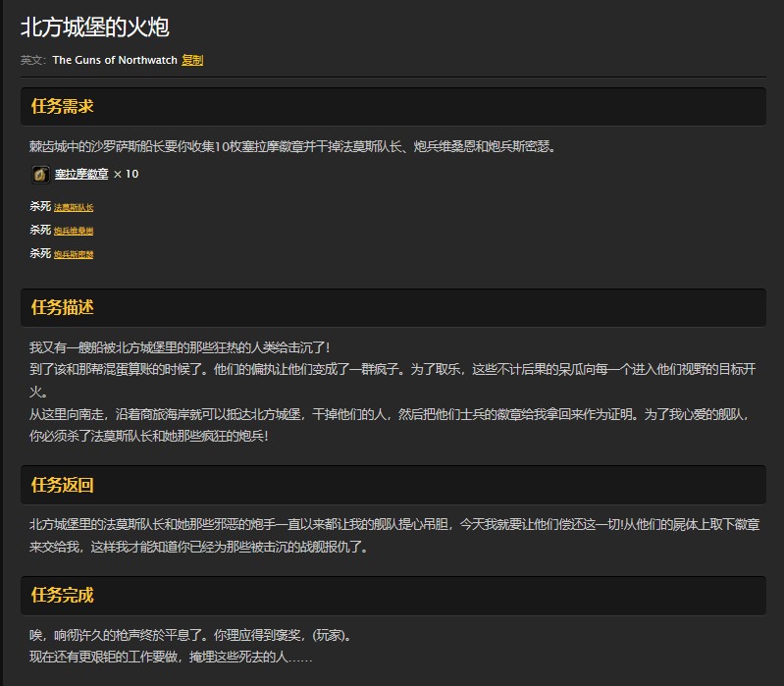Click the 英文: label under the title

(x=33, y=60)
